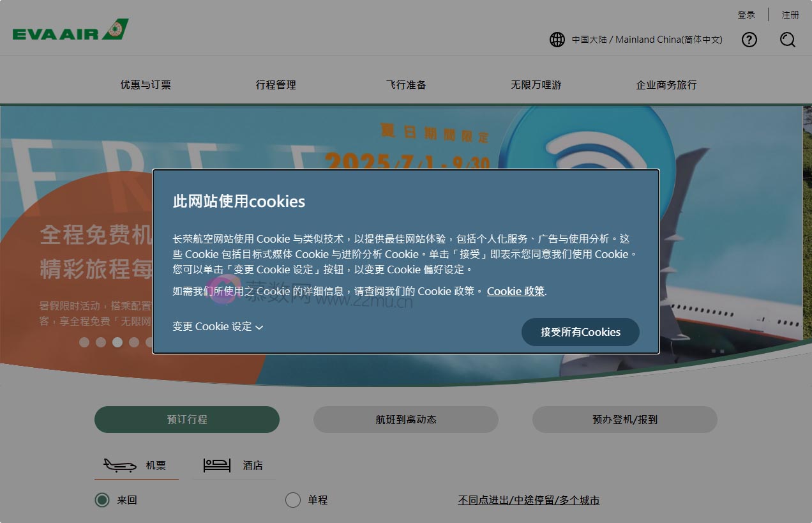Open the 行程管理 menu
Viewport: 812px width, 523px height.
[274, 84]
